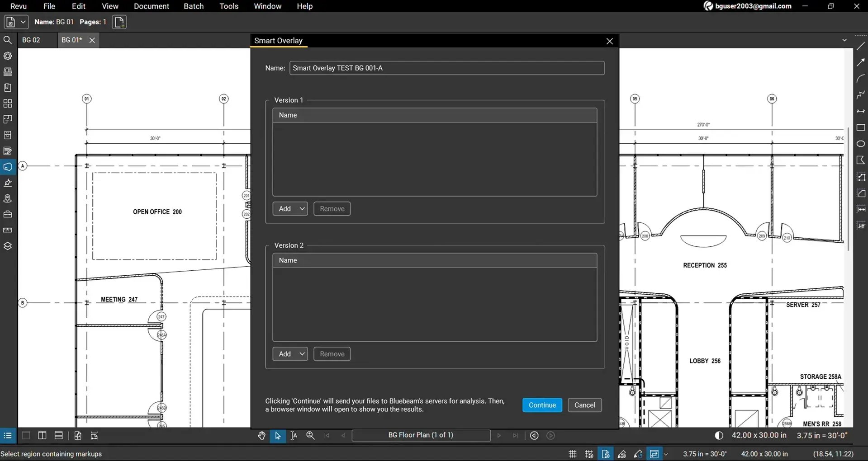This screenshot has width=868, height=461.
Task: Expand Version 1 Add dropdown
Action: pyautogui.click(x=302, y=209)
